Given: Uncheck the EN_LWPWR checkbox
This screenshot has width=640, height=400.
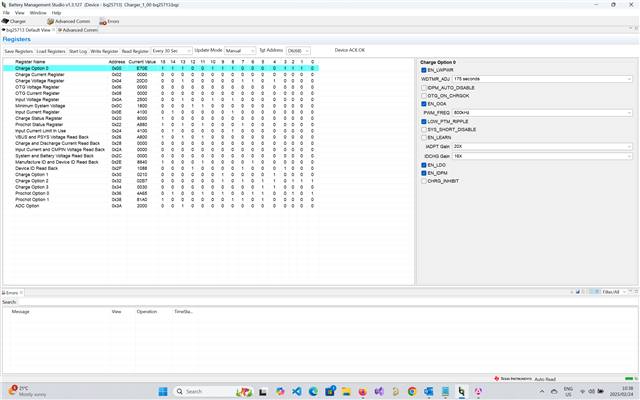Looking at the screenshot, I should [x=424, y=70].
